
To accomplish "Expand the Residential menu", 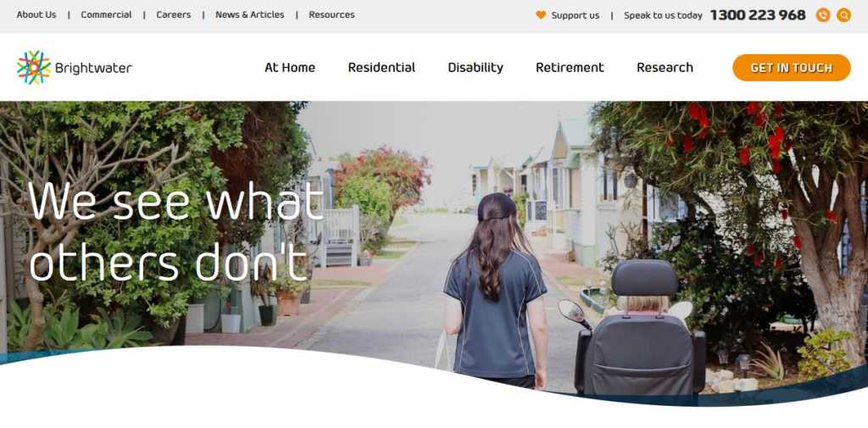I will point(381,68).
